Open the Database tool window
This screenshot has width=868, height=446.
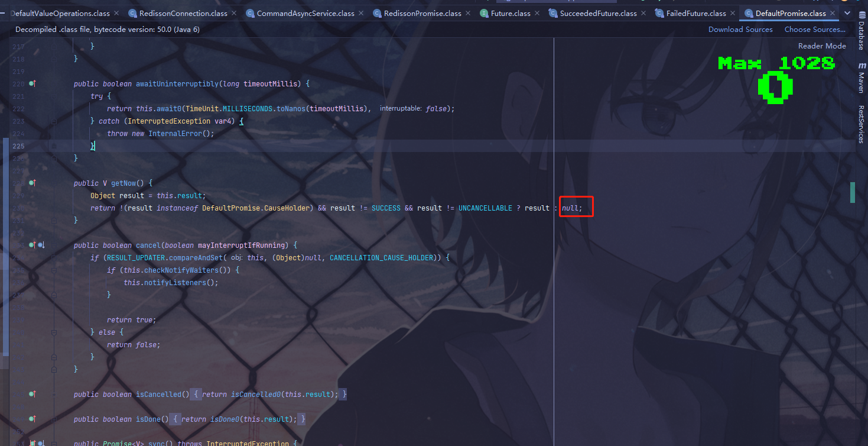coord(862,35)
